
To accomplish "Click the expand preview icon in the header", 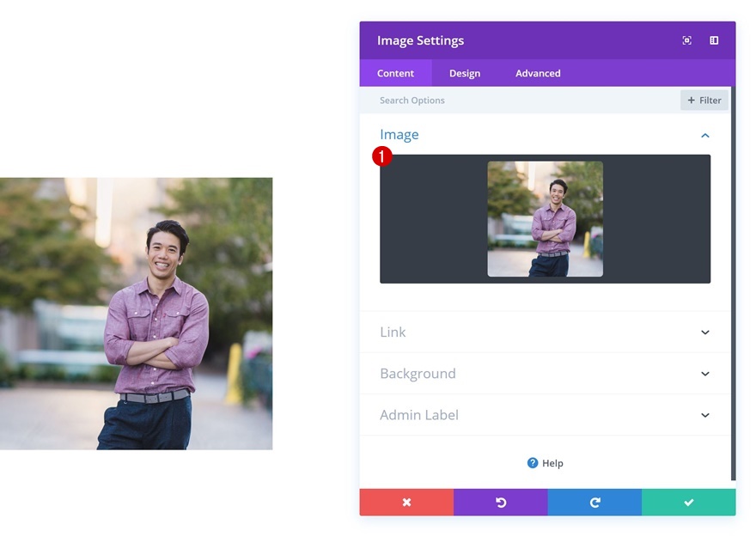I will (686, 40).
